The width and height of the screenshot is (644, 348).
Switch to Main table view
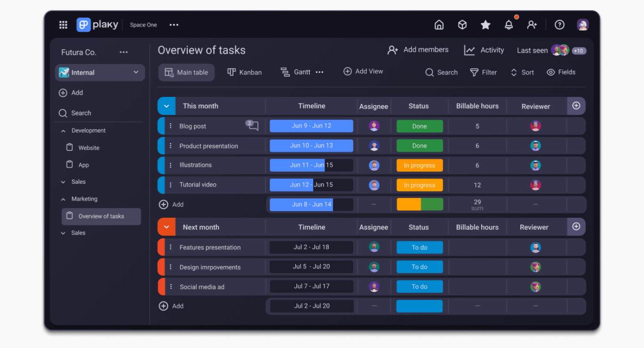point(186,72)
